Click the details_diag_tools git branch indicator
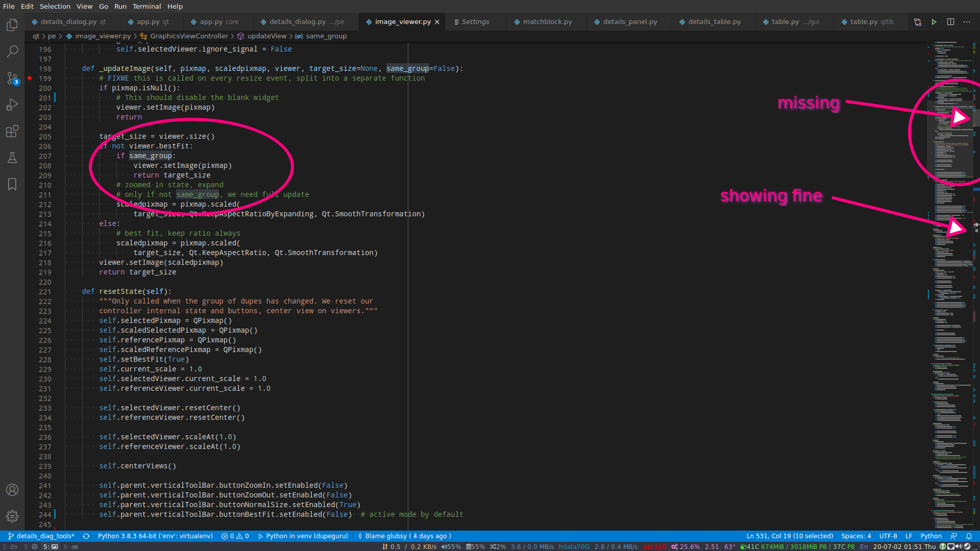The height and width of the screenshot is (551, 980). (41, 536)
